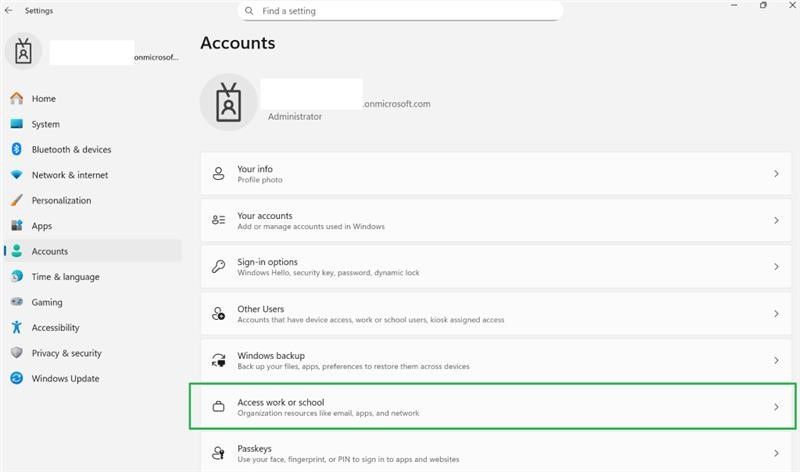This screenshot has height=472, width=800.
Task: Click the Apps icon in the sidebar
Action: pyautogui.click(x=17, y=226)
